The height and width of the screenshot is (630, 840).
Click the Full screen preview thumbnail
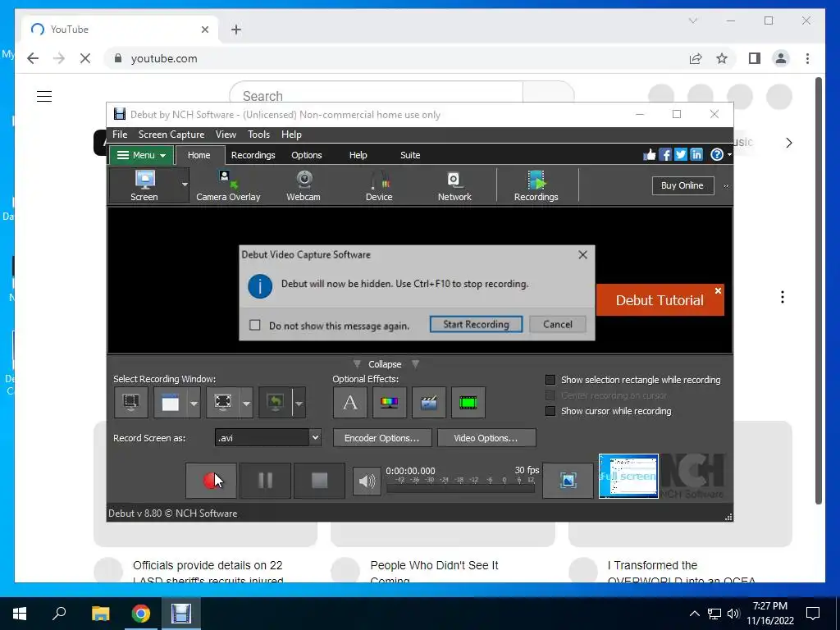tap(628, 477)
